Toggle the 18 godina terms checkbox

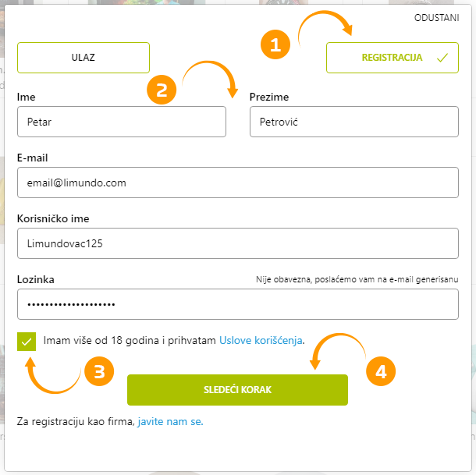coord(27,342)
